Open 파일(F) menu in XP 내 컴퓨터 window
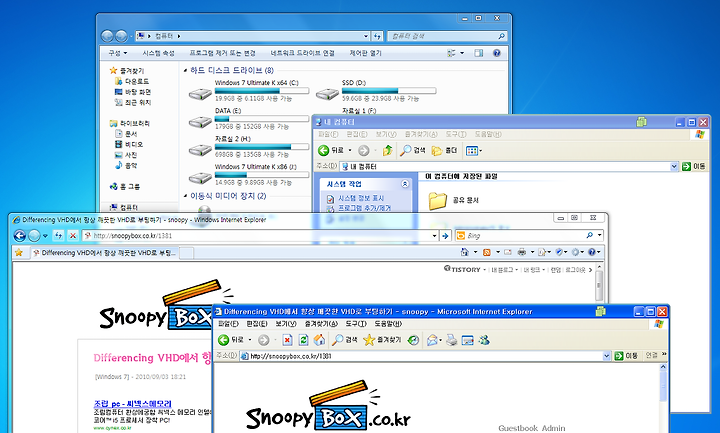The width and height of the screenshot is (720, 433). pyautogui.click(x=328, y=134)
